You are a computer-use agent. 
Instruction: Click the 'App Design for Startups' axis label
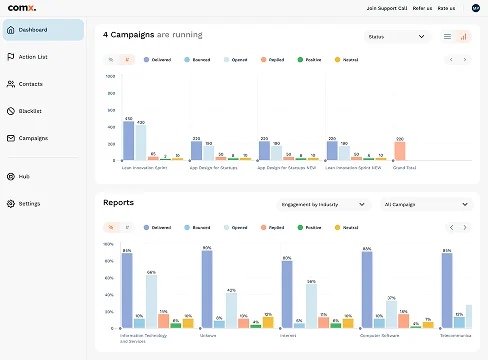click(213, 168)
